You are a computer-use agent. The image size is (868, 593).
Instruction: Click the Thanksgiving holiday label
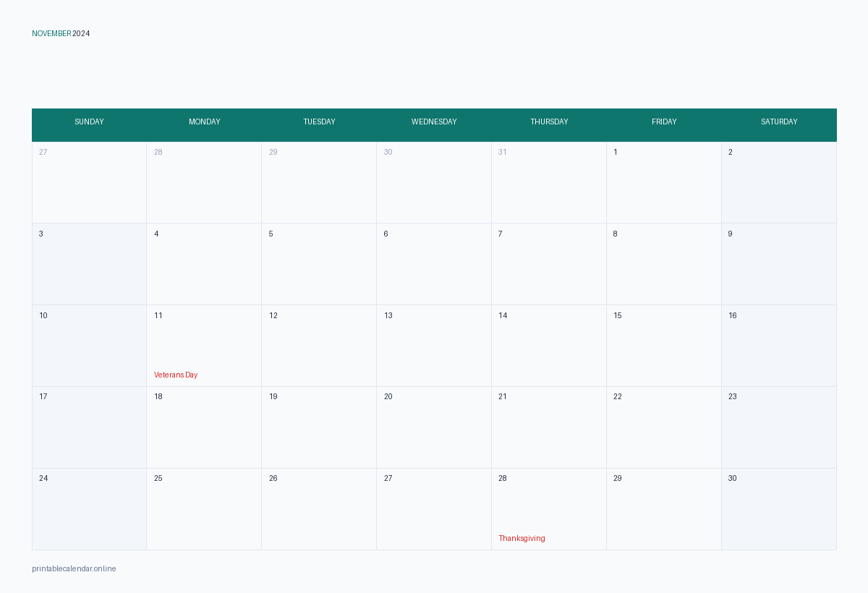click(x=522, y=539)
